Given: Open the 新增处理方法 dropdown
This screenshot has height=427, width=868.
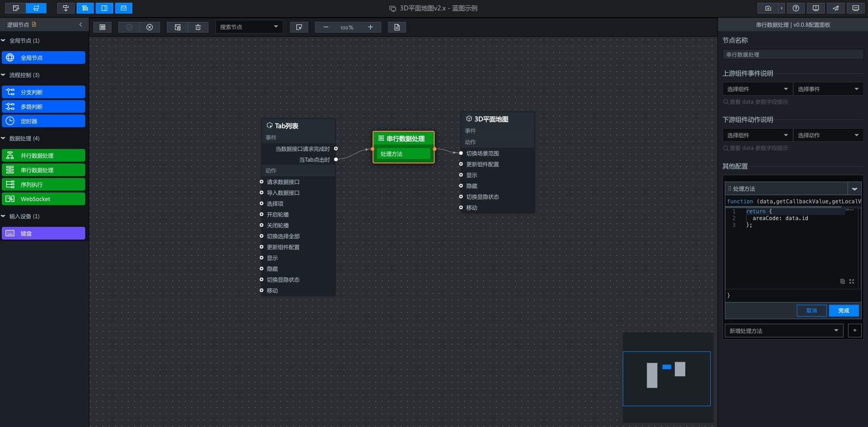Looking at the screenshot, I should (x=784, y=331).
